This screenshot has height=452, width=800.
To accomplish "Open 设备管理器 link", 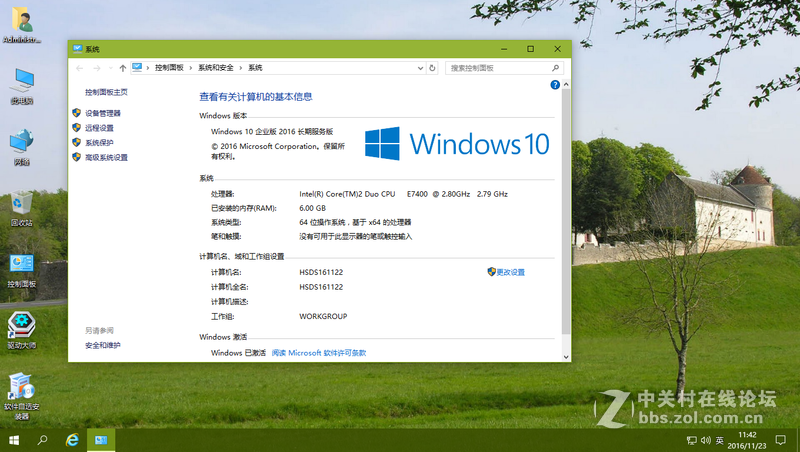I will 103,113.
